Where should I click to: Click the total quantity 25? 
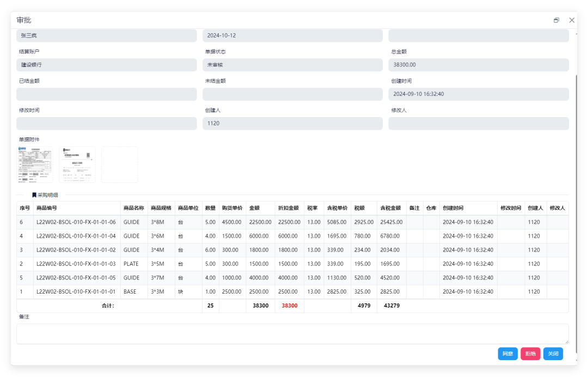(x=210, y=305)
